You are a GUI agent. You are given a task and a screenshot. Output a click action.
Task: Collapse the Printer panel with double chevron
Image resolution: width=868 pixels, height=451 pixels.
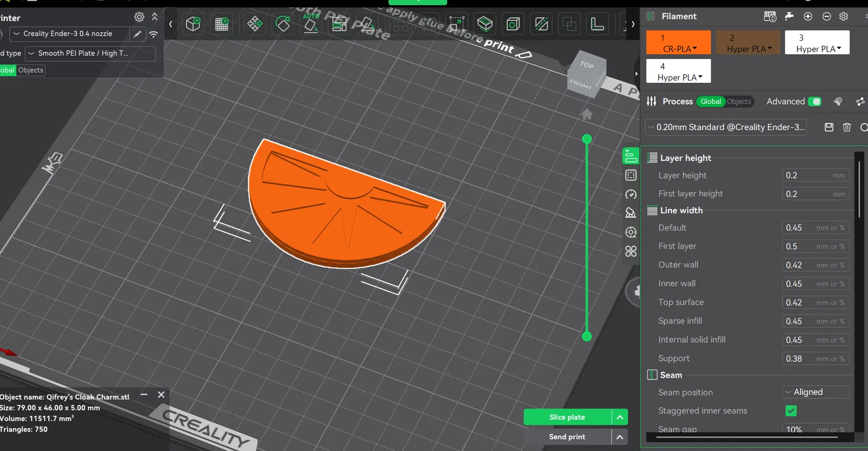point(155,17)
